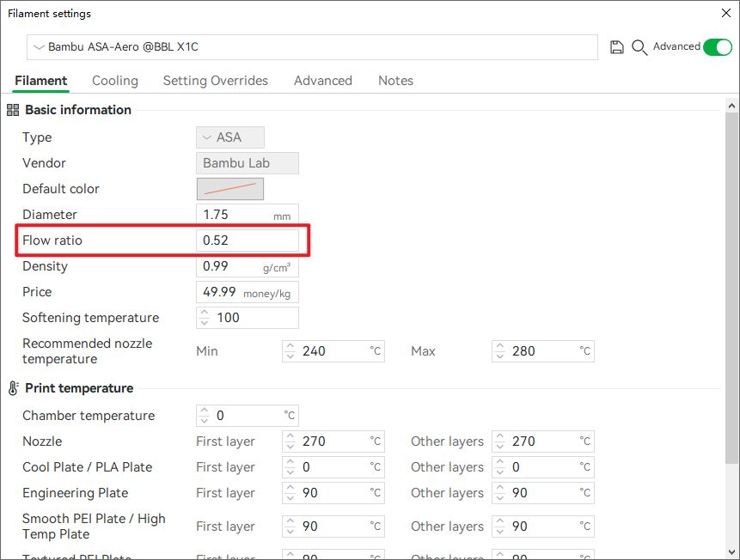Open the Default color swatch picker

(x=230, y=189)
